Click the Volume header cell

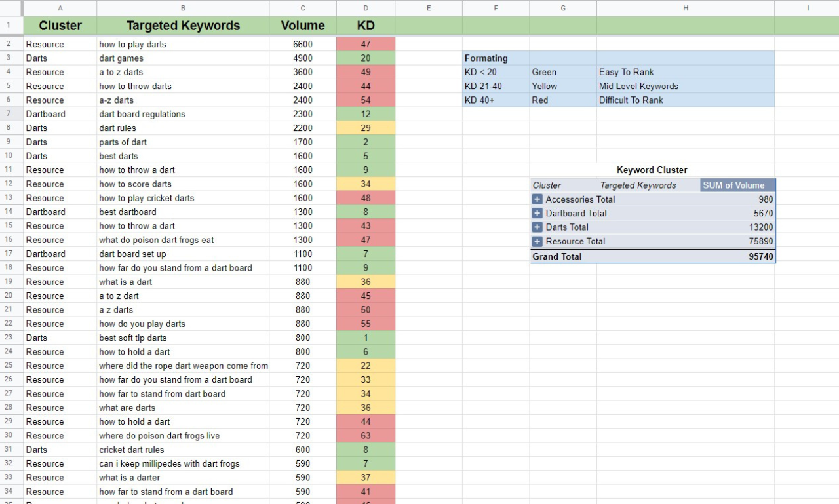click(303, 26)
